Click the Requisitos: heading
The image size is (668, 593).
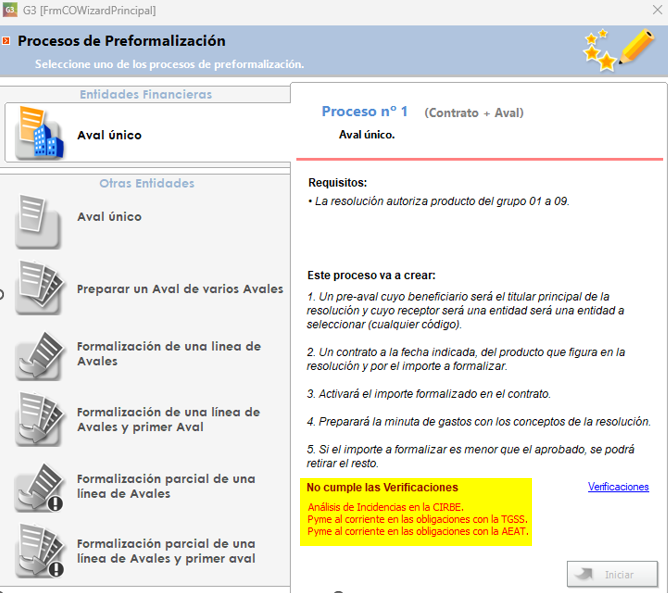click(337, 183)
